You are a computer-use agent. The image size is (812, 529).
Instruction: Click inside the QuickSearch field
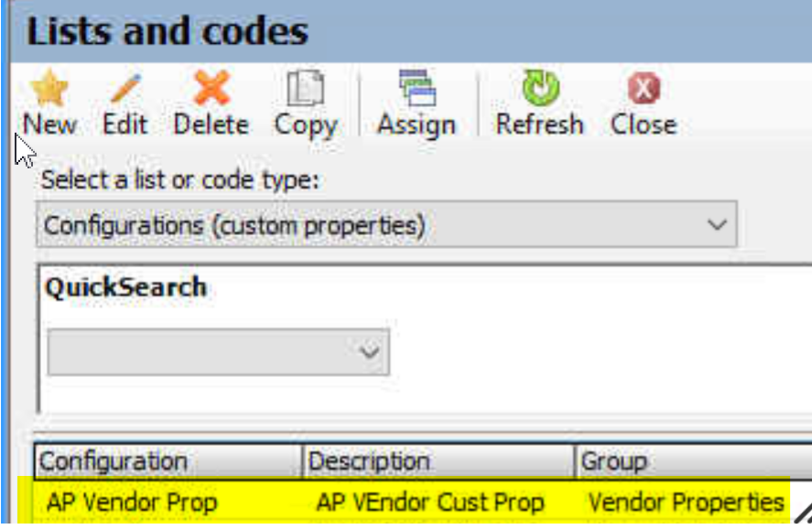tap(218, 352)
